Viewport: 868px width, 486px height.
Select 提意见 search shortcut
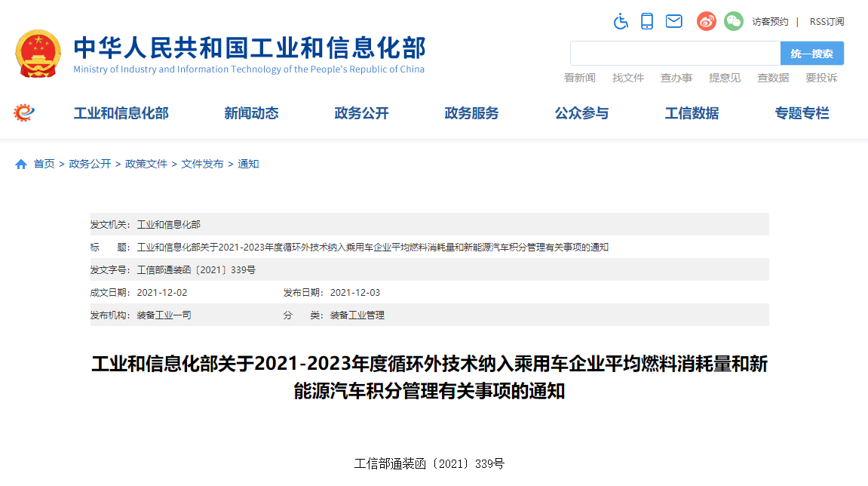click(725, 78)
